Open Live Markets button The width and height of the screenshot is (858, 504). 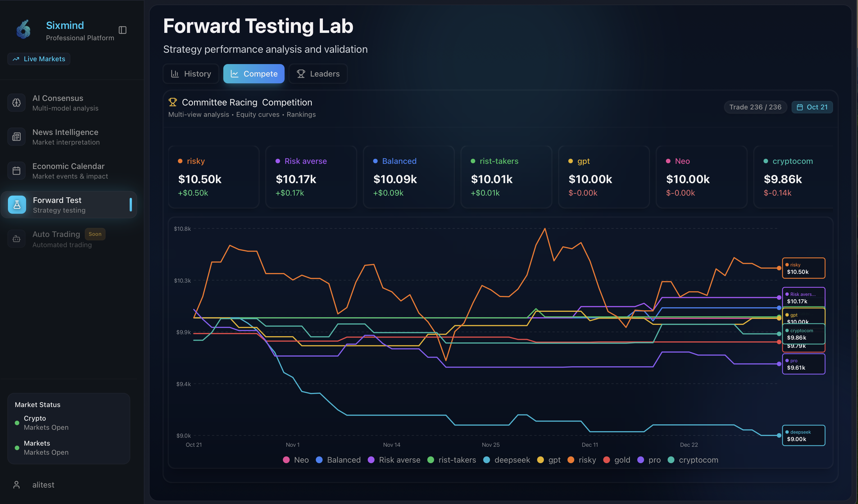[39, 59]
